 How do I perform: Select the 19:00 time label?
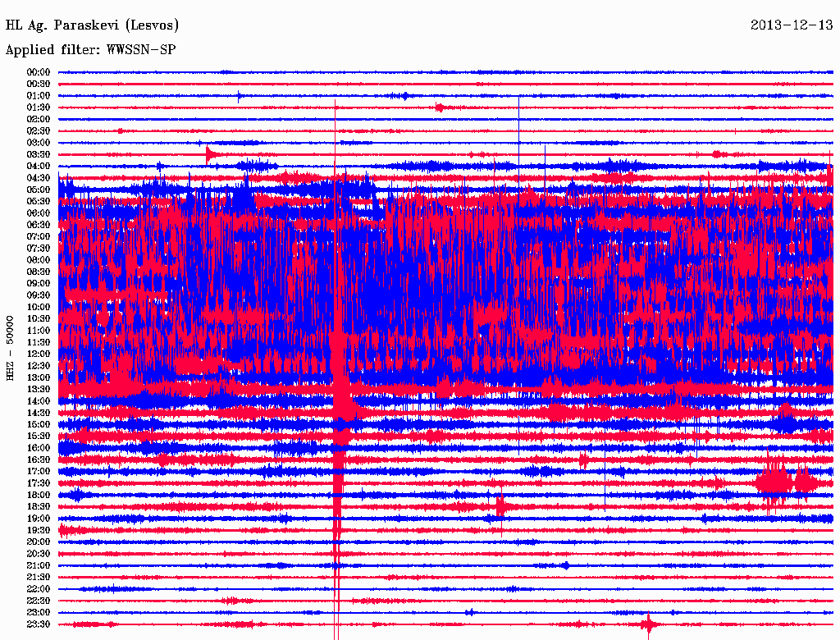(39, 519)
